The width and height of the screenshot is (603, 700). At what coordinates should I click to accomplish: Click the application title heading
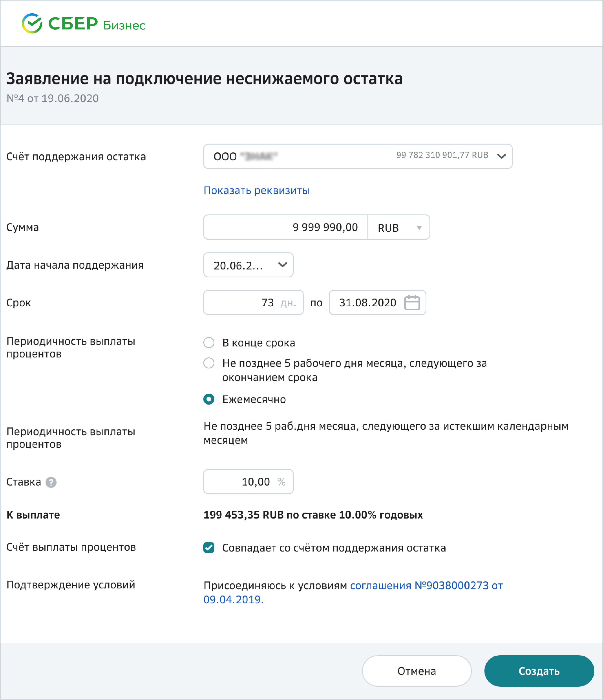click(x=204, y=78)
